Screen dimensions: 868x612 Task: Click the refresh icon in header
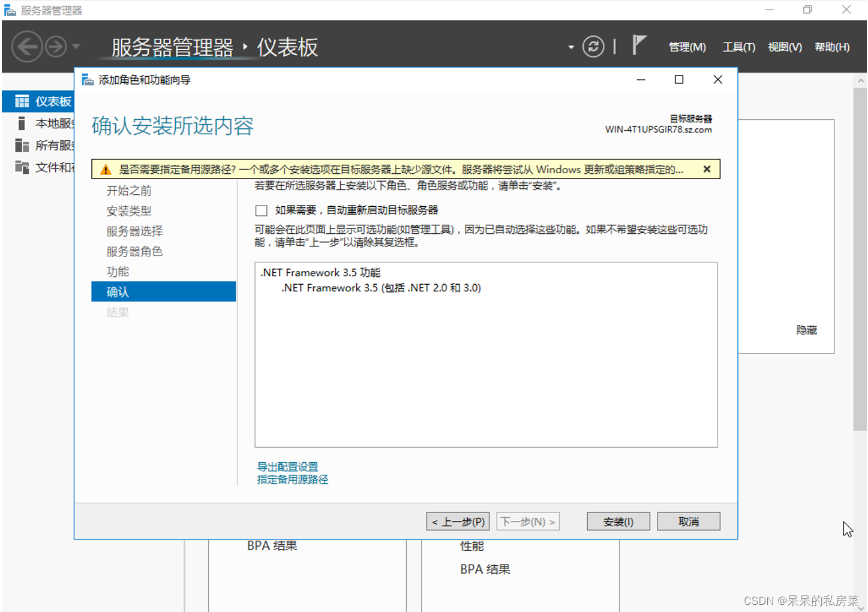tap(593, 47)
